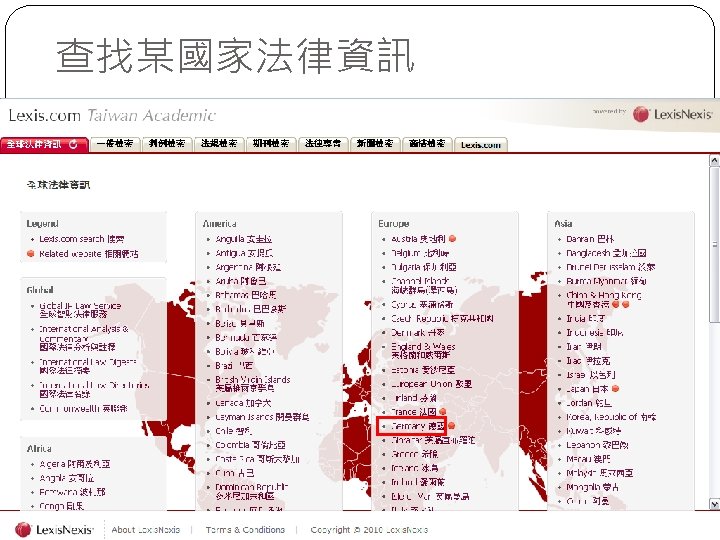Click the vertical scrollbar thumb

(714, 244)
